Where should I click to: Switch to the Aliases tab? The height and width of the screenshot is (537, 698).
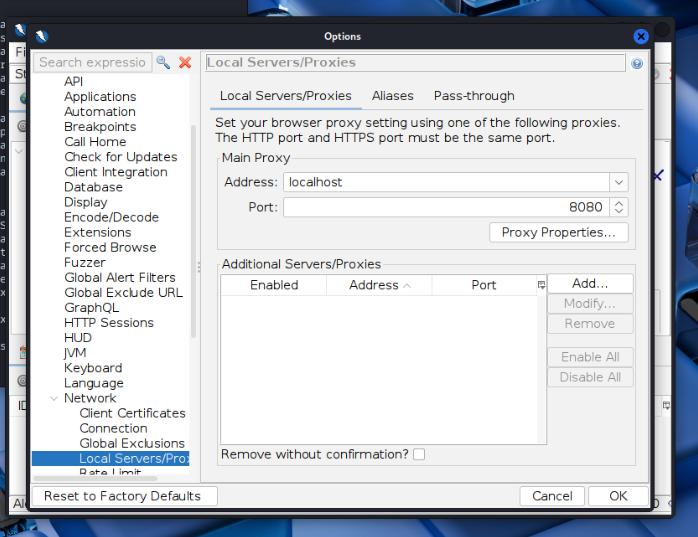pos(392,96)
